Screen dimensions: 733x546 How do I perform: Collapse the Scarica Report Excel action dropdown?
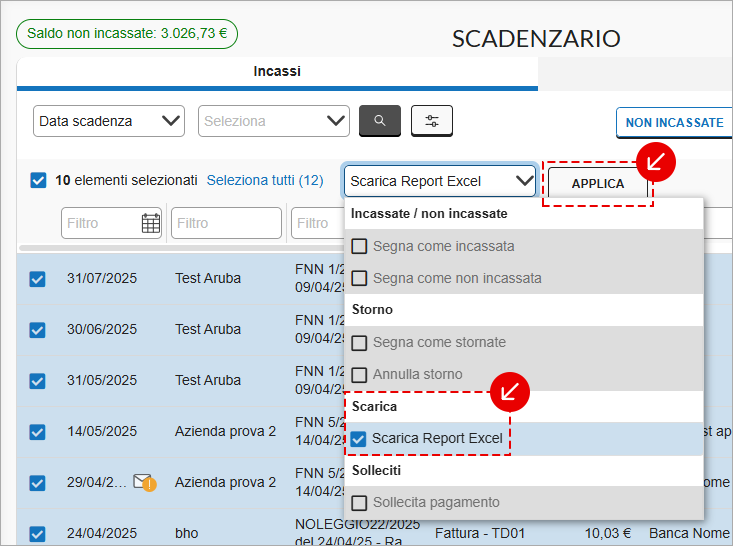(440, 181)
